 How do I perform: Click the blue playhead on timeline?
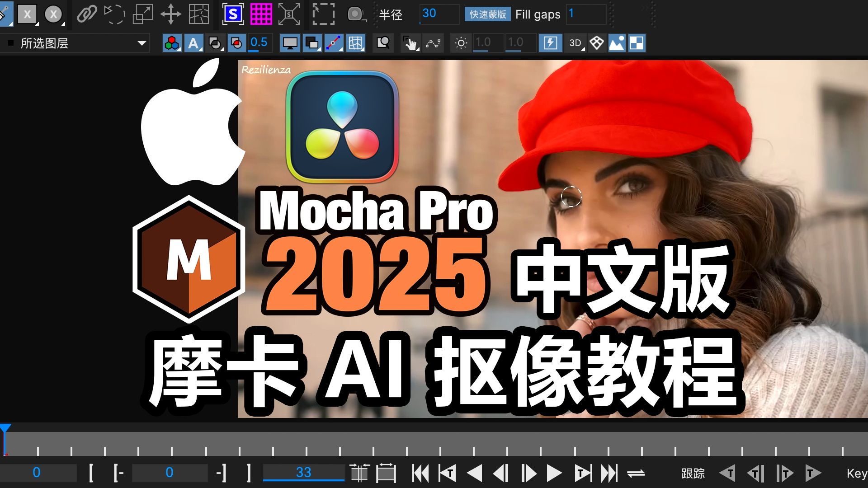(5, 429)
